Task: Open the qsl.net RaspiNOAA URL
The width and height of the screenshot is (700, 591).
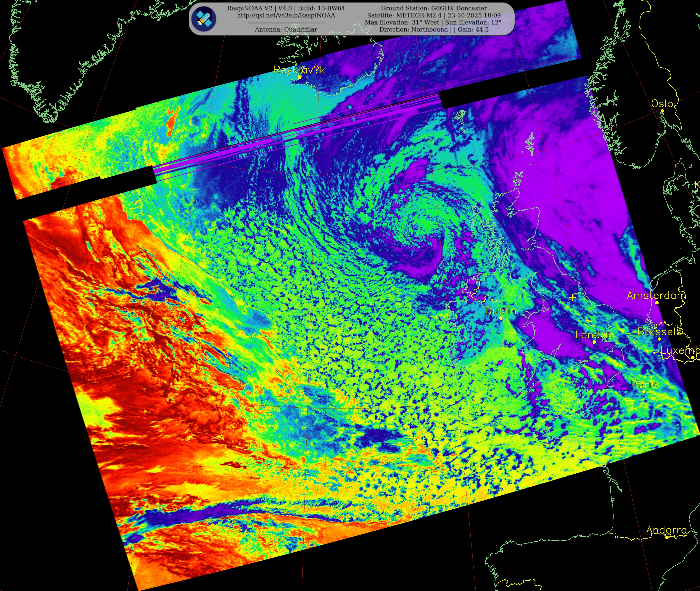Action: click(x=286, y=15)
